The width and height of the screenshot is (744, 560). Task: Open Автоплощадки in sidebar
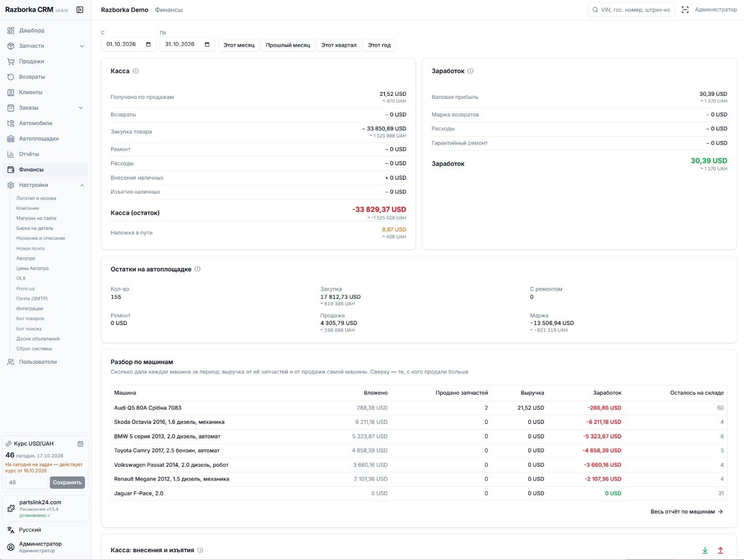[x=45, y=139]
